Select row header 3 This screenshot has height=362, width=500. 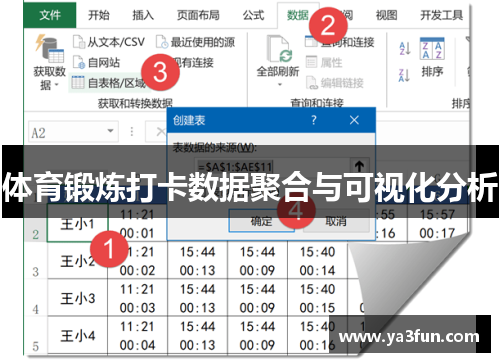36,260
